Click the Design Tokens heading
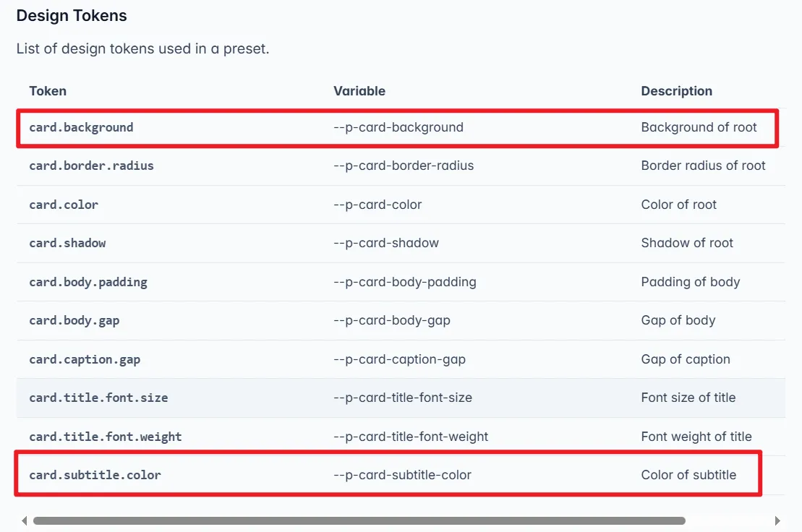This screenshot has width=802, height=532. point(72,16)
